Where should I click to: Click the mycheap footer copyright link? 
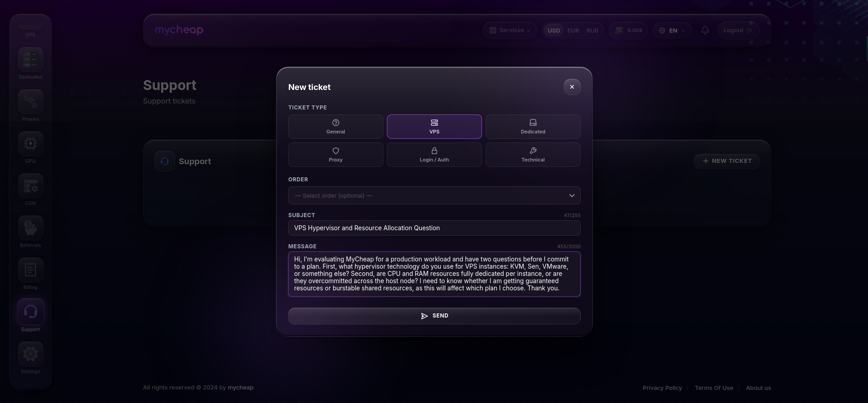240,387
